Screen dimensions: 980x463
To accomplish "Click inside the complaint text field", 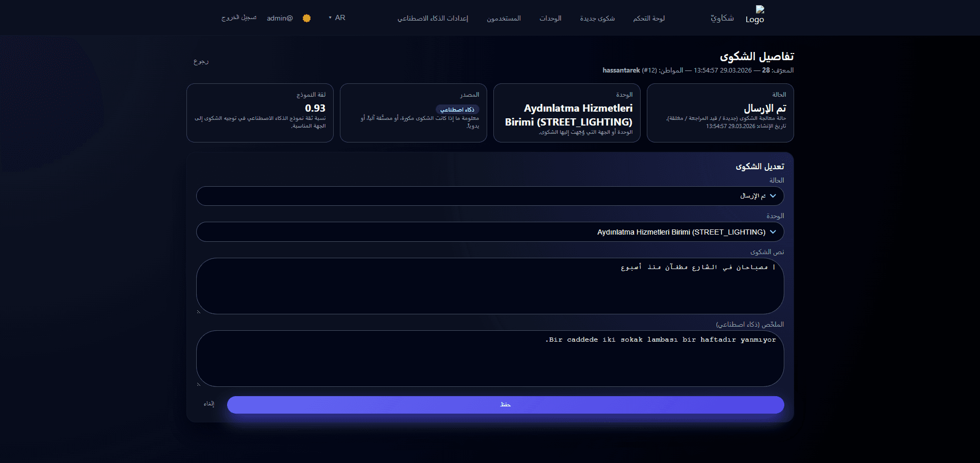I will coord(489,286).
